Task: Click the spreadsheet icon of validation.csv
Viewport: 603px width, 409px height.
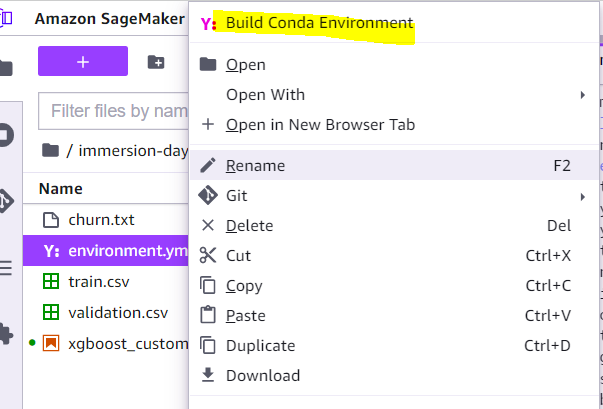Action: coord(51,312)
